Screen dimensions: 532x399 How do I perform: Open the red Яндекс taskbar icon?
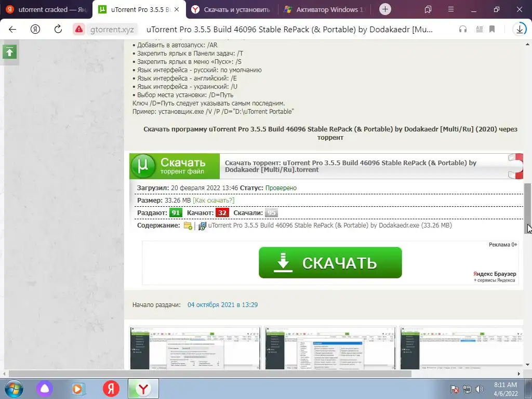tap(111, 389)
